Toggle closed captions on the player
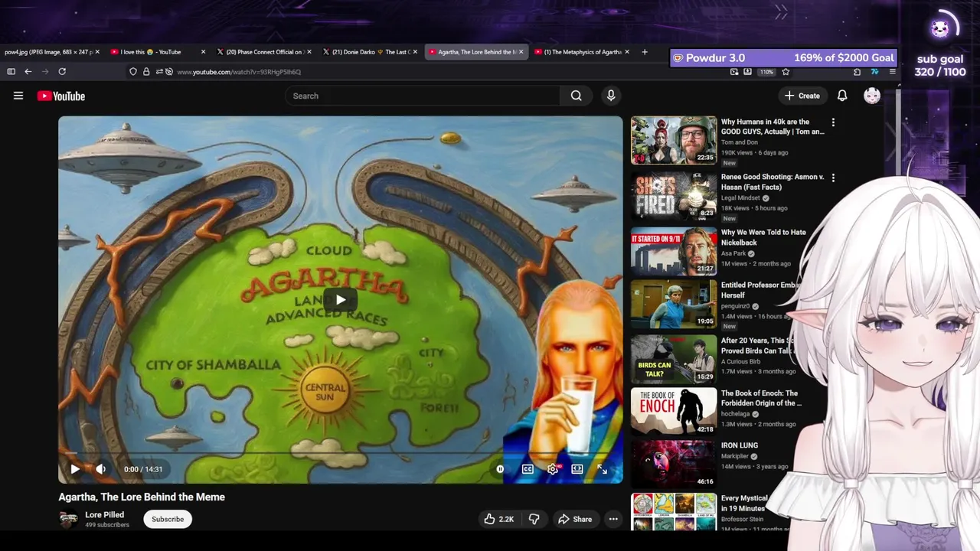Image resolution: width=980 pixels, height=551 pixels. coord(528,469)
